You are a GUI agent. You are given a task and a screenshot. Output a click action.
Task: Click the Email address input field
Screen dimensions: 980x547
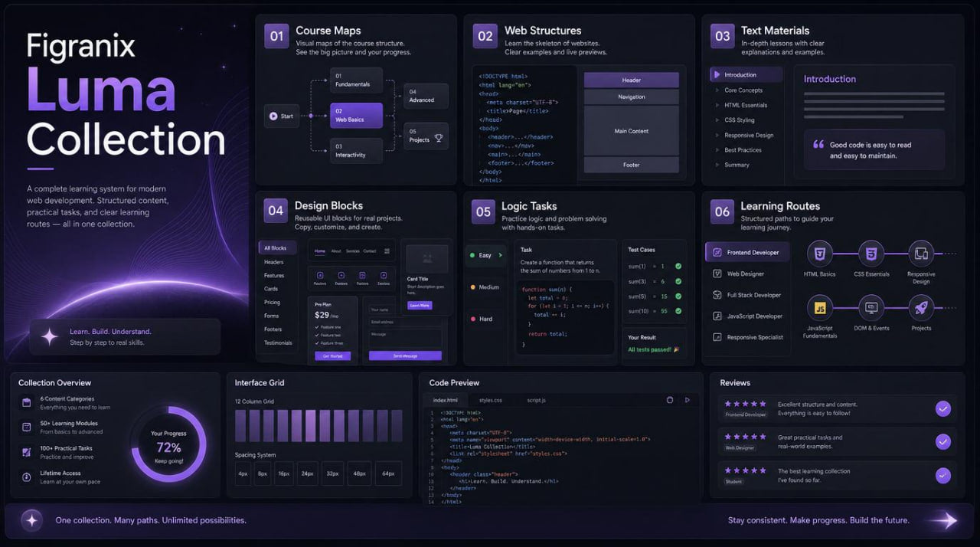pyautogui.click(x=405, y=322)
